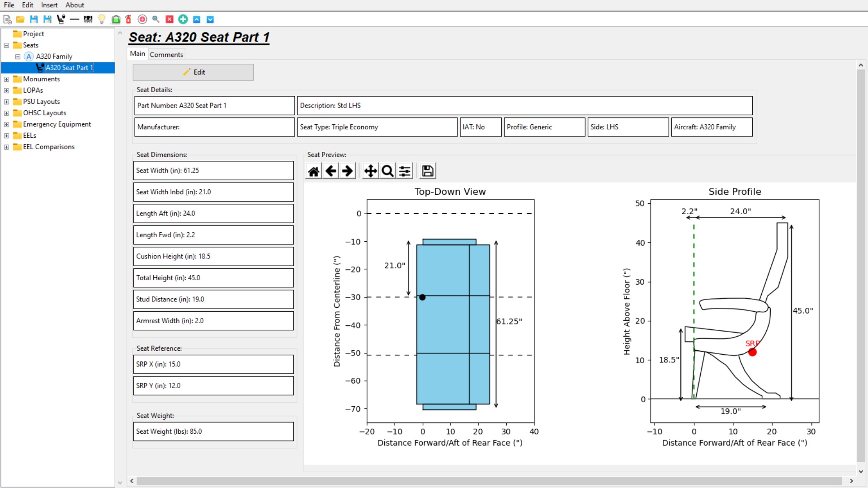Image resolution: width=868 pixels, height=488 pixels.
Task: Add a new seat with the seat icon
Action: click(x=61, y=19)
